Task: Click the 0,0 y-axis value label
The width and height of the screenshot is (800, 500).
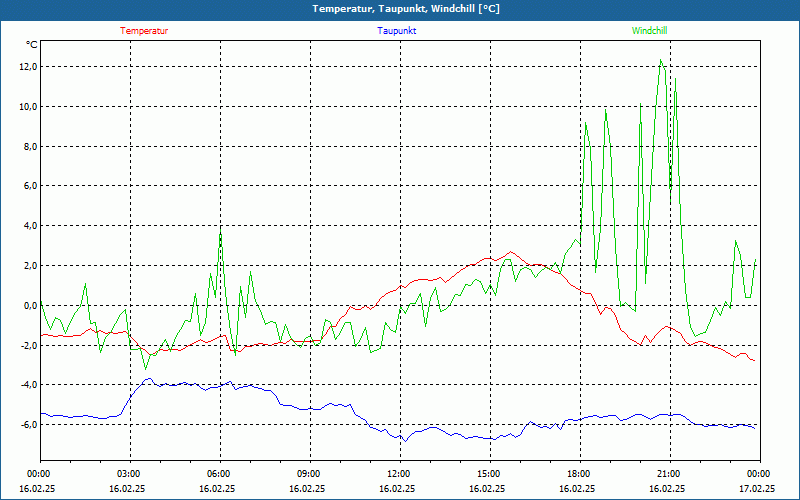Action: [30, 306]
